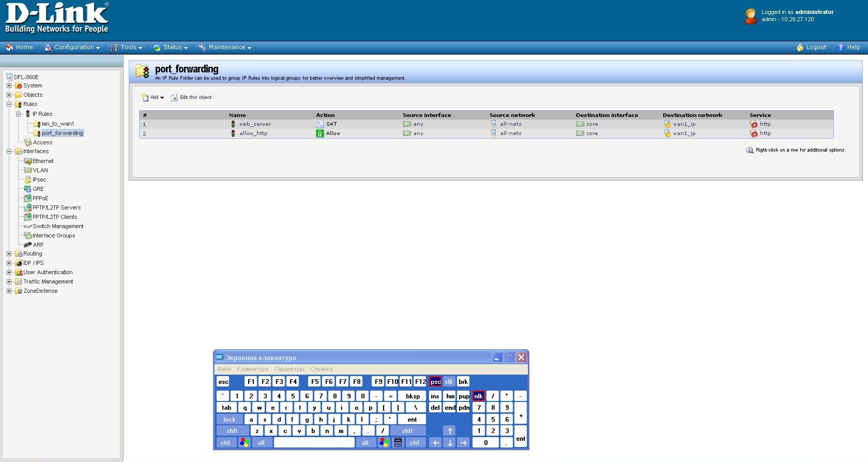Open the Help link
This screenshot has width=868, height=462.
849,47
